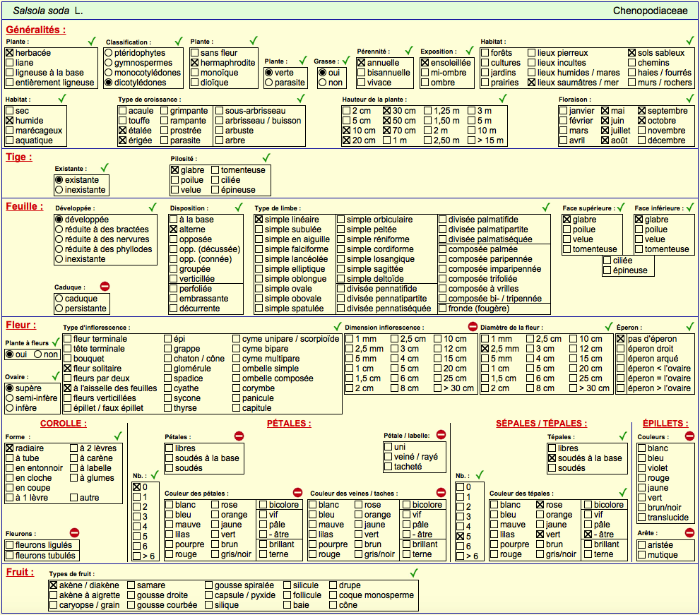Click the Fruit section heading
Screen dimensions: 700x615
click(x=20, y=572)
